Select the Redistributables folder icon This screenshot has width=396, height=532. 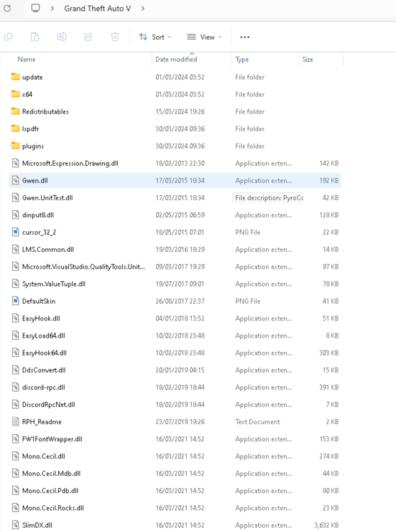(x=16, y=111)
